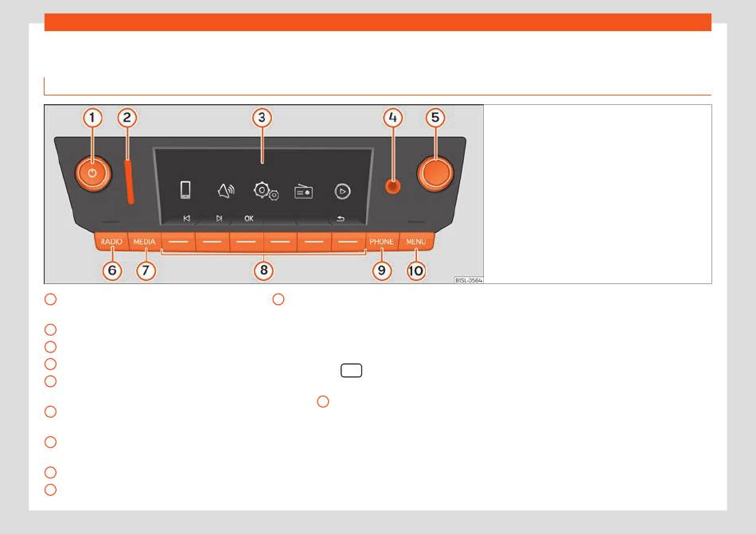
Task: Click the first function button after MEDIA
Action: (x=178, y=241)
